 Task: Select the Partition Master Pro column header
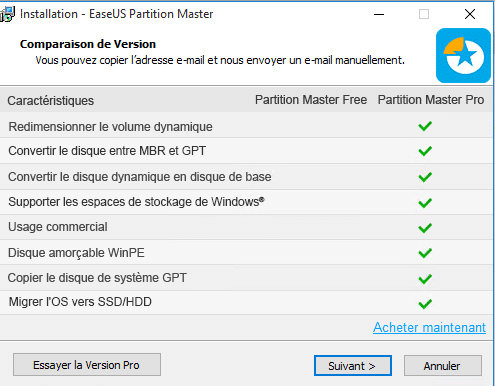point(431,100)
